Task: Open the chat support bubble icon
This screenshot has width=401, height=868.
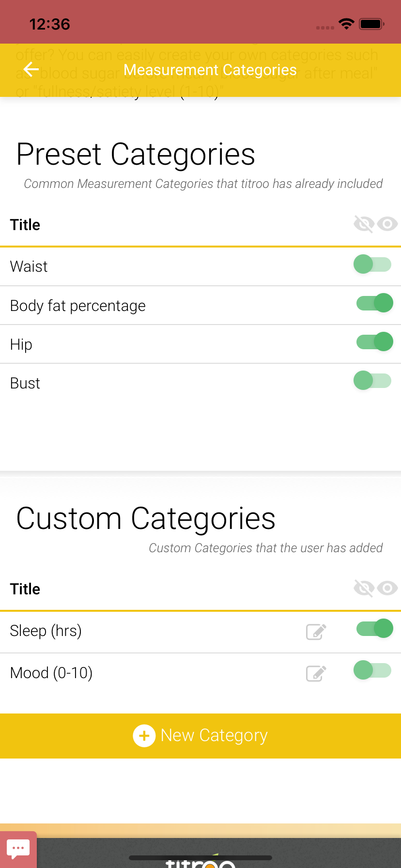Action: (x=18, y=849)
